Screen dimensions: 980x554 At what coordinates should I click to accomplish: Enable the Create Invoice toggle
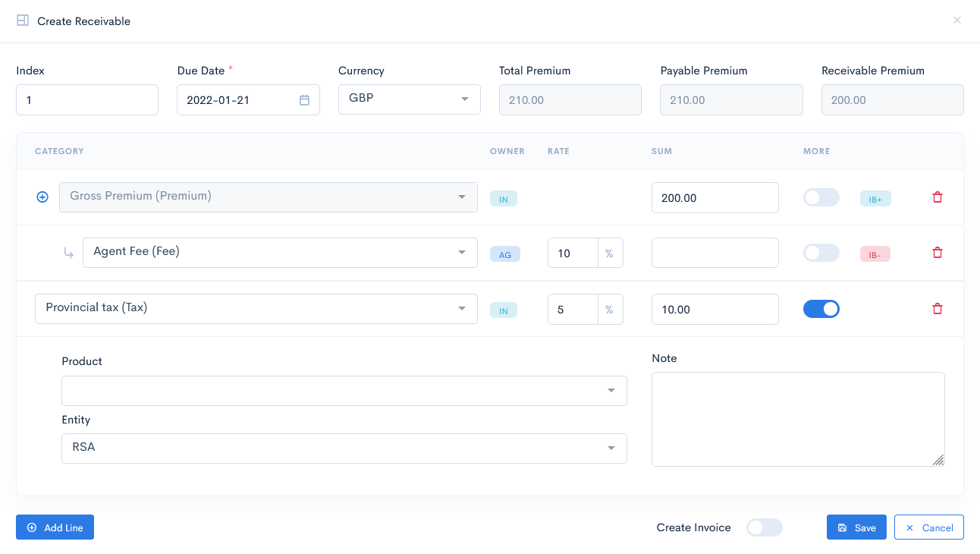coord(764,527)
